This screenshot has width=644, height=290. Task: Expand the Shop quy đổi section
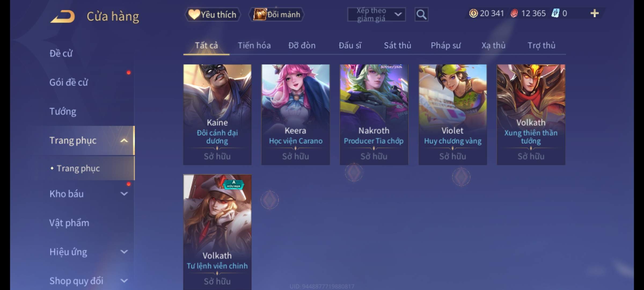pos(124,281)
